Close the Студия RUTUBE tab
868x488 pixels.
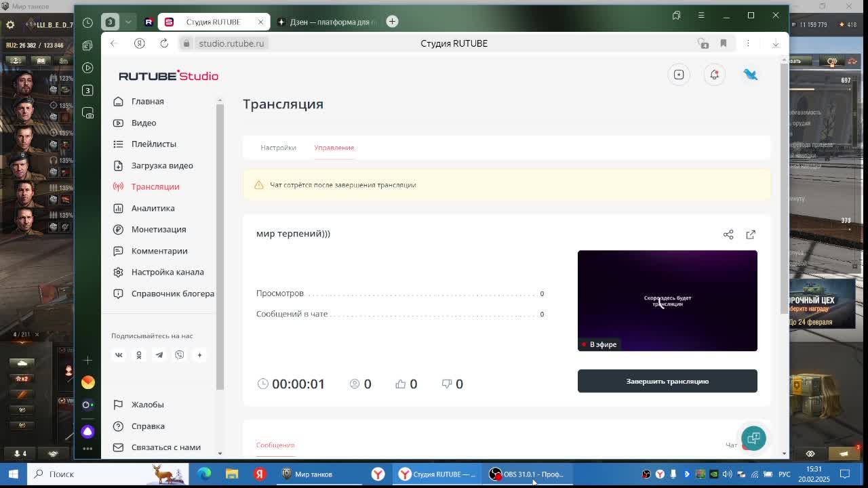click(x=260, y=22)
